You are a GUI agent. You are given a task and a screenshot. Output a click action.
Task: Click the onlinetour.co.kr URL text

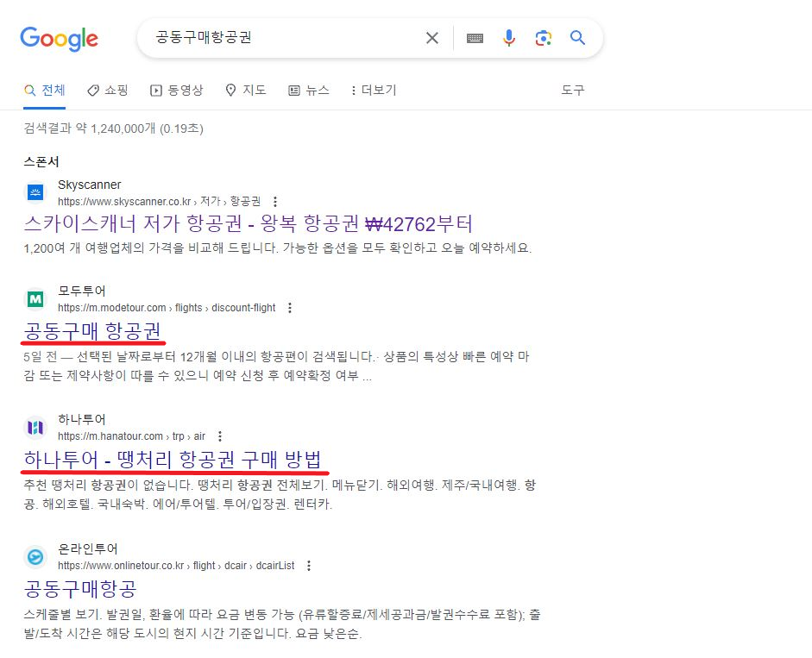[176, 566]
